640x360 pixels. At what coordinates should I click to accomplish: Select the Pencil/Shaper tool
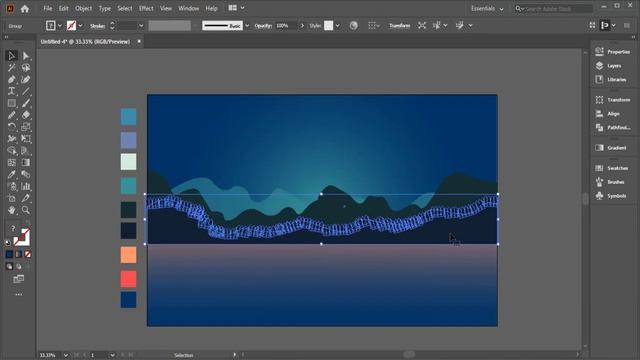click(11, 115)
